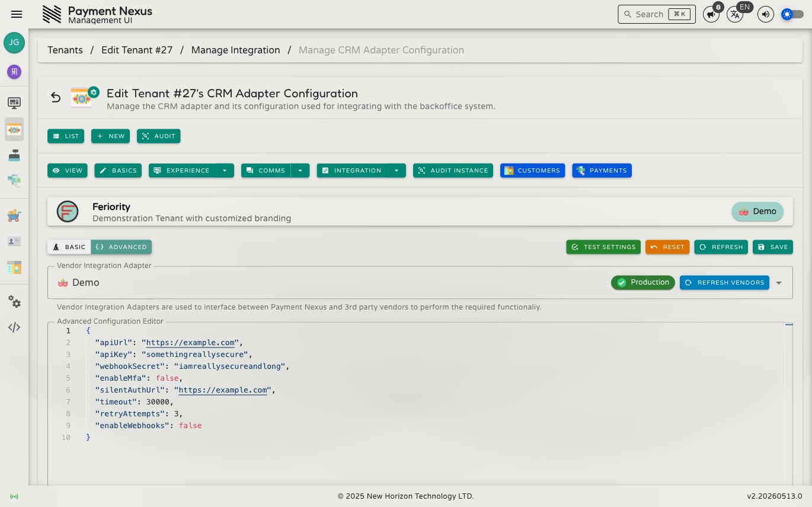Click the AUDIT INSTANCE button
Viewport: 812px width, 507px height.
pyautogui.click(x=453, y=171)
